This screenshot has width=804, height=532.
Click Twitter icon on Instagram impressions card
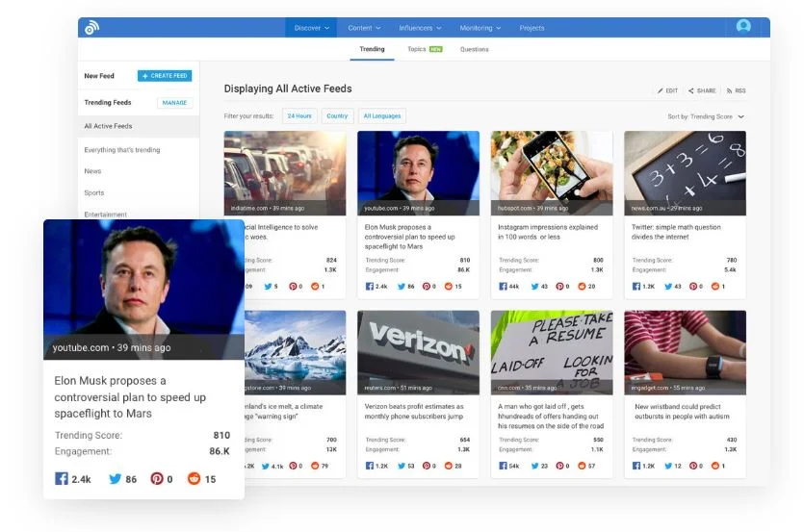point(534,287)
